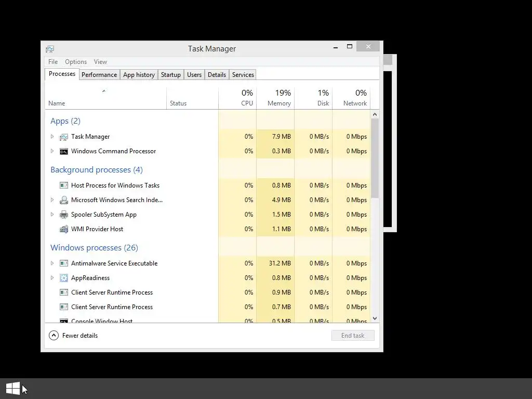The height and width of the screenshot is (399, 532).
Task: Click the Task Manager title bar icon
Action: coord(50,49)
